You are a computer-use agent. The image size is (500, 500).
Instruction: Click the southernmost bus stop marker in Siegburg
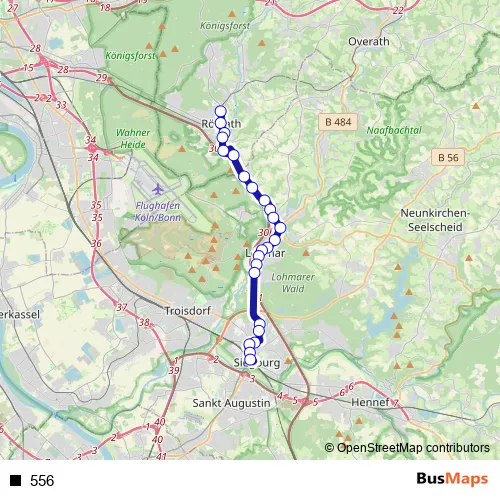(x=250, y=360)
